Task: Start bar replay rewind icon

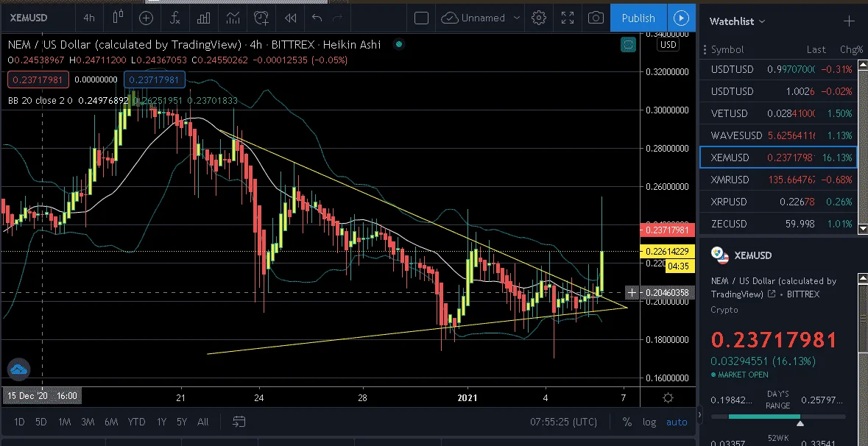Action: (290, 18)
